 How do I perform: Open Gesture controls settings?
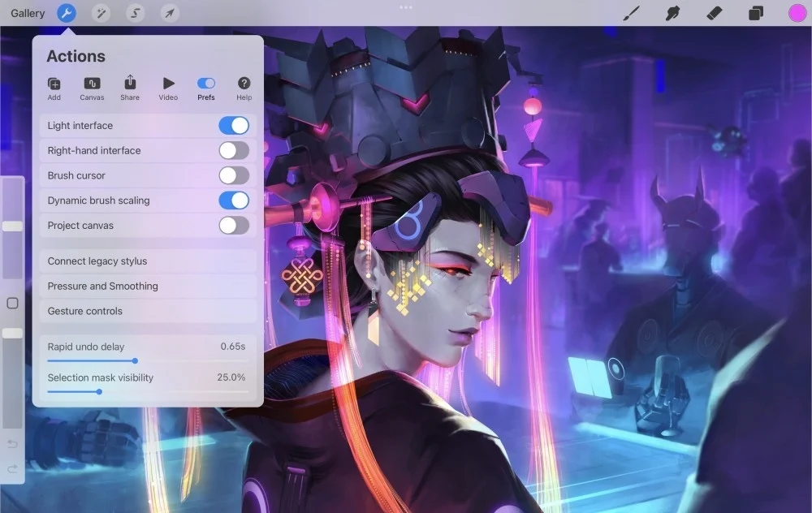tap(147, 311)
